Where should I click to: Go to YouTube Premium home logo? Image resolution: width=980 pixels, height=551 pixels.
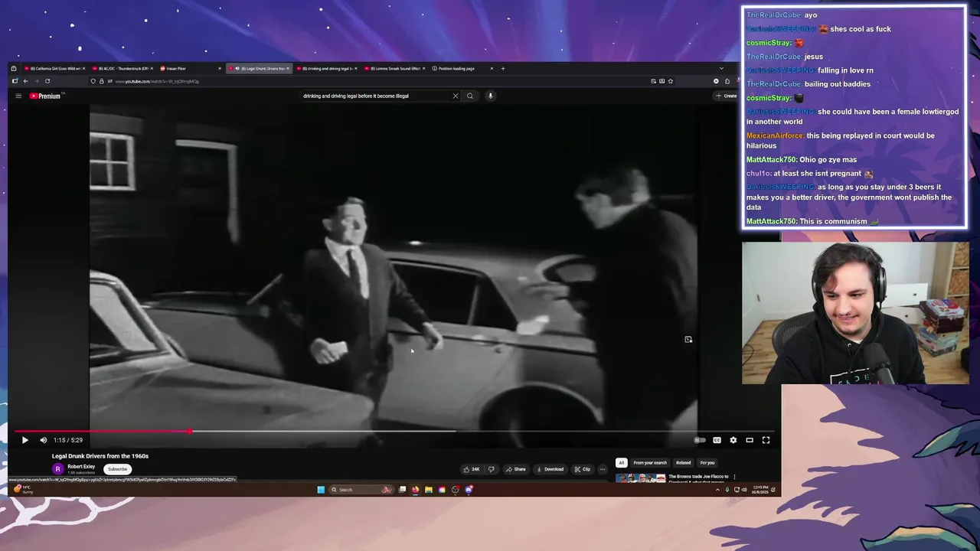tap(45, 96)
